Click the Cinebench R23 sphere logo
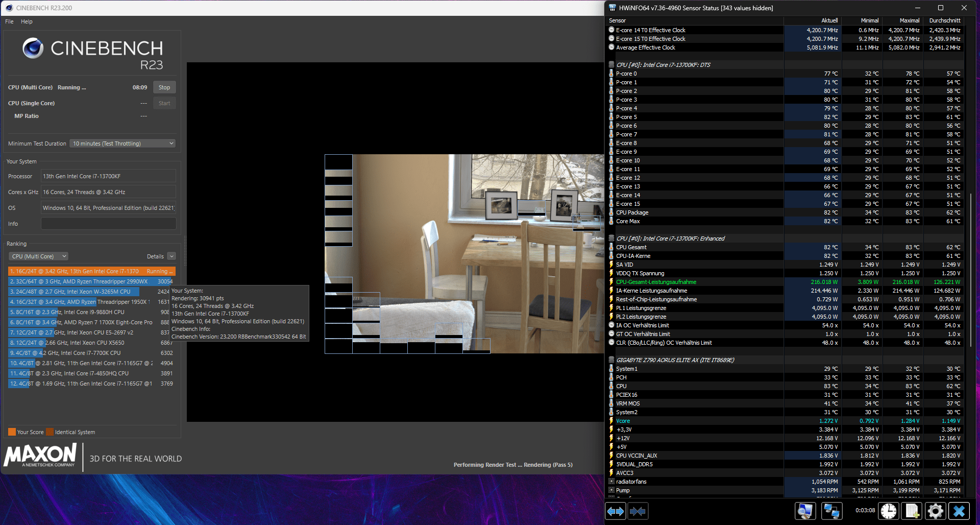This screenshot has width=980, height=525. [x=33, y=48]
